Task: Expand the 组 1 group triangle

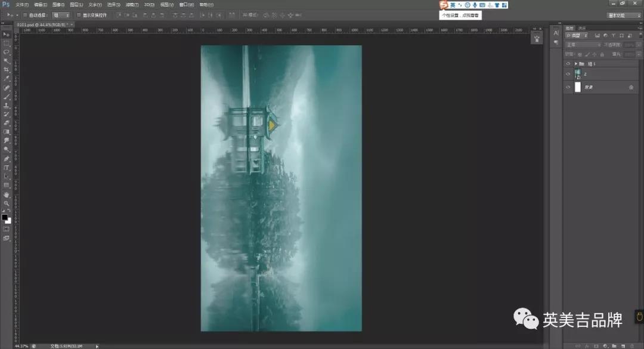Action: (576, 64)
